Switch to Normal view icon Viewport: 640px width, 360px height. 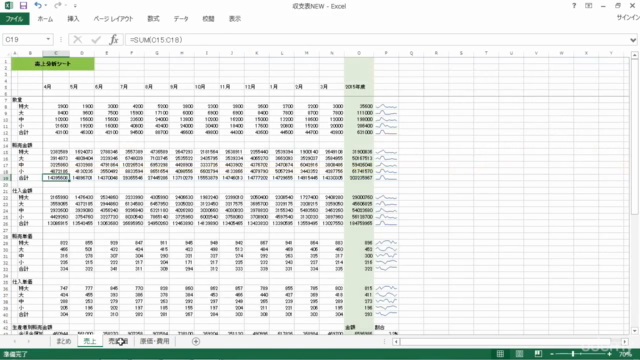[x=500, y=354]
